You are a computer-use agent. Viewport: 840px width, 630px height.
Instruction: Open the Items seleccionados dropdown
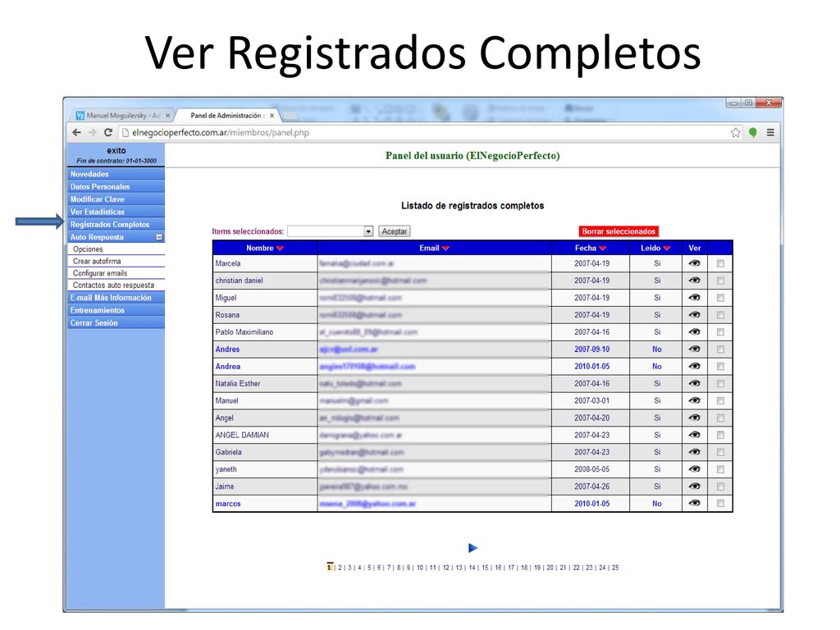pos(330,231)
